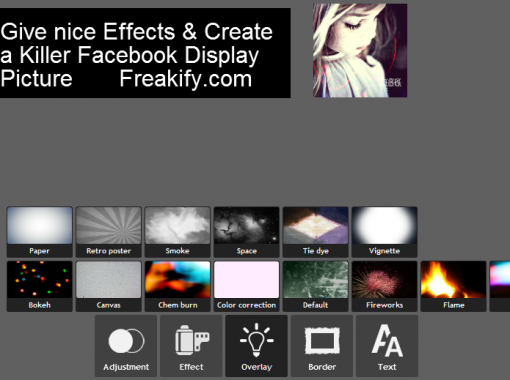
Task: Apply the Flame overlay
Action: point(454,286)
